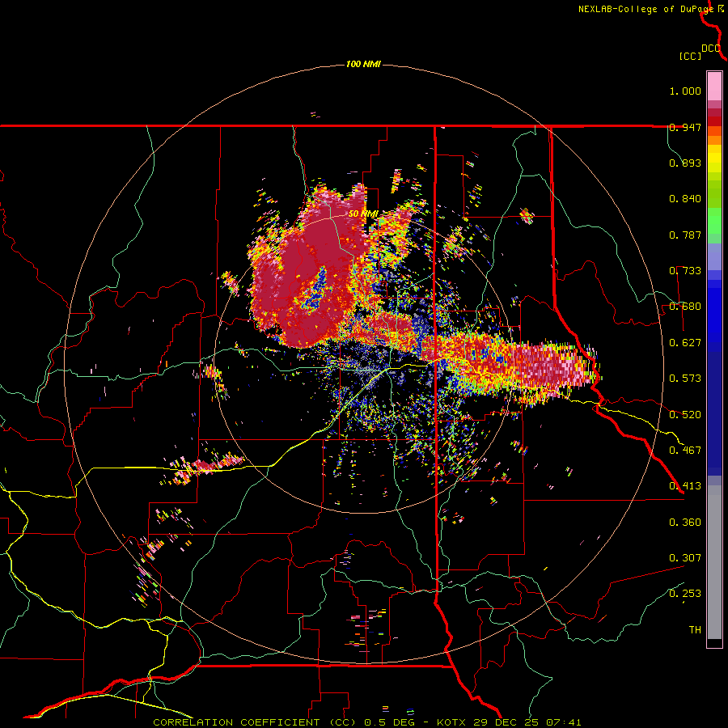Select the 0.627 scale value
The image size is (728, 728).
click(x=685, y=343)
